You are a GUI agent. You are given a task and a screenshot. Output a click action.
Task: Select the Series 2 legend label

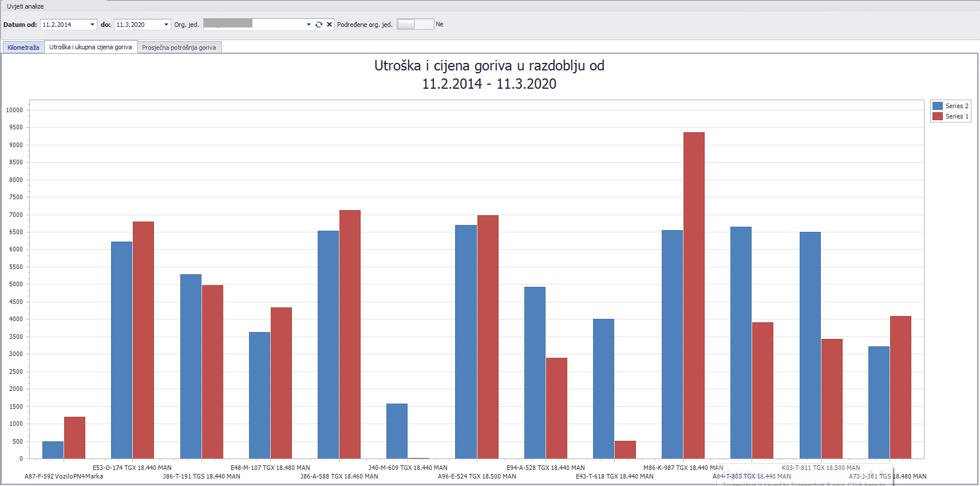tap(957, 106)
